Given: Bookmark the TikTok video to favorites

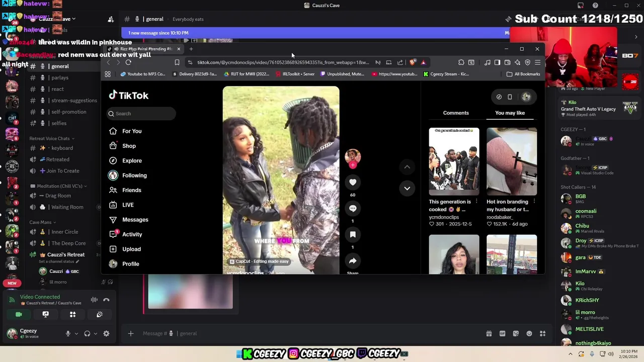Looking at the screenshot, I should pyautogui.click(x=353, y=235).
